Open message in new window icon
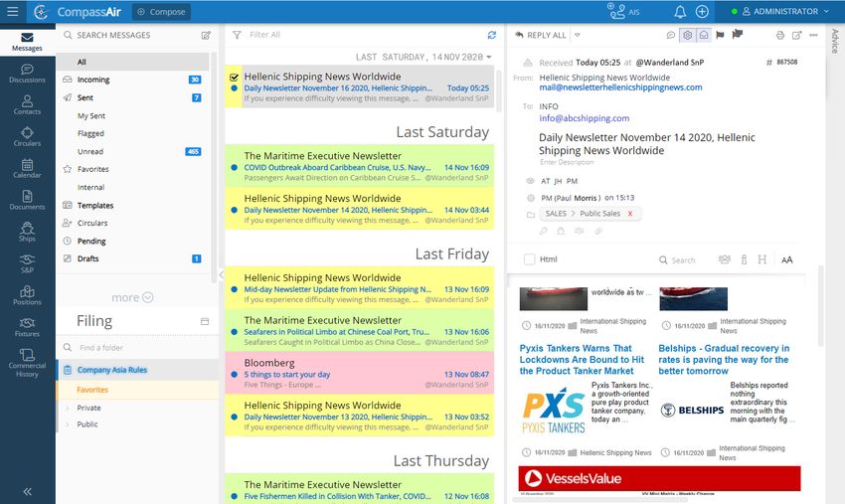 point(796,35)
